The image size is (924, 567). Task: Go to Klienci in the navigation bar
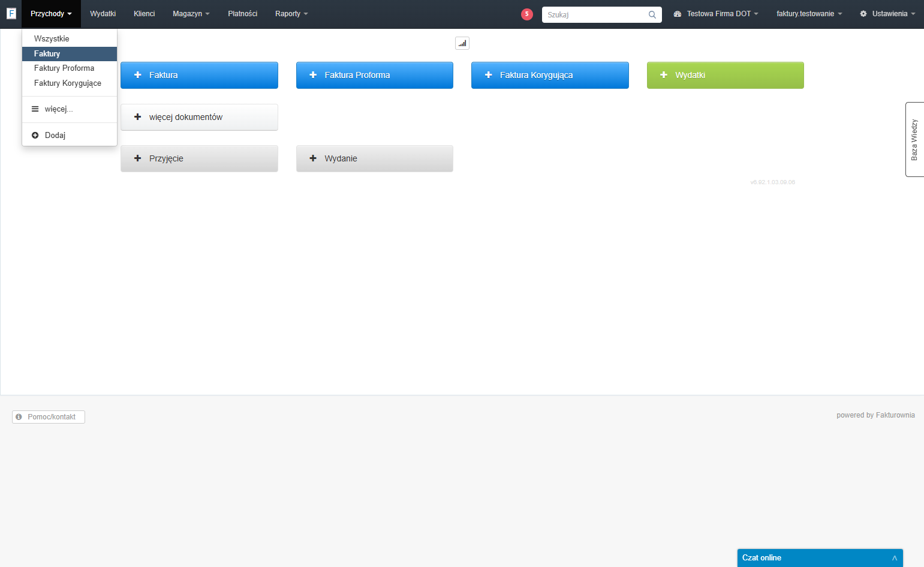click(144, 14)
